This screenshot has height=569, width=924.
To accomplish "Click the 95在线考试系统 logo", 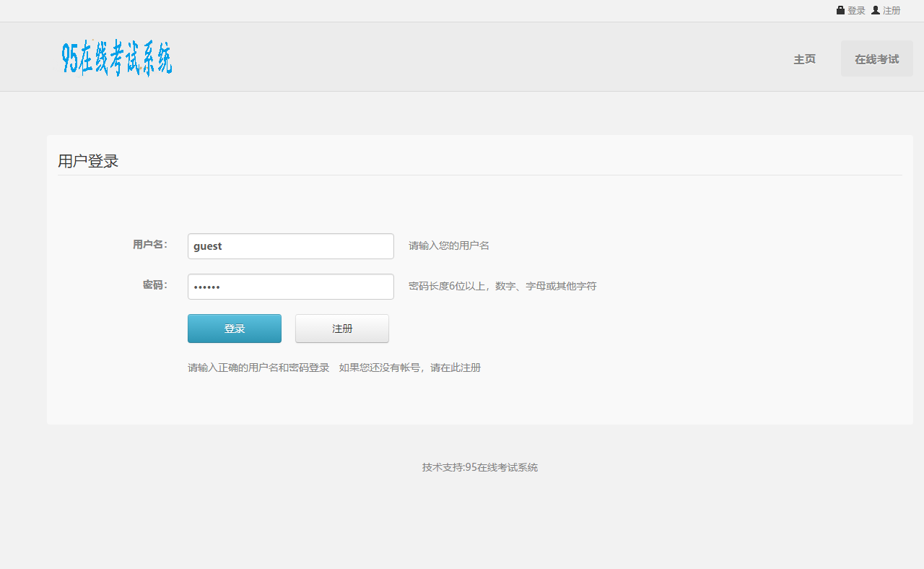I will tap(117, 58).
